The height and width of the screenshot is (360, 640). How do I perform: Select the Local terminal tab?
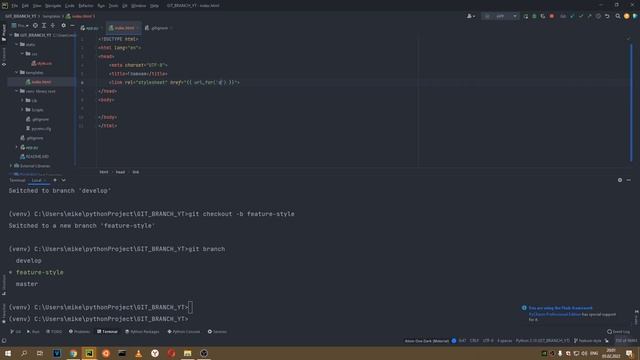(x=37, y=180)
